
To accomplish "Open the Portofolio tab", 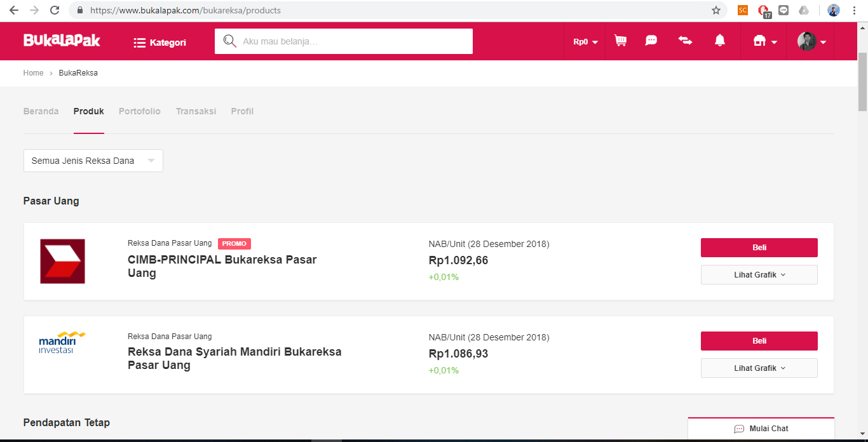I will [140, 111].
